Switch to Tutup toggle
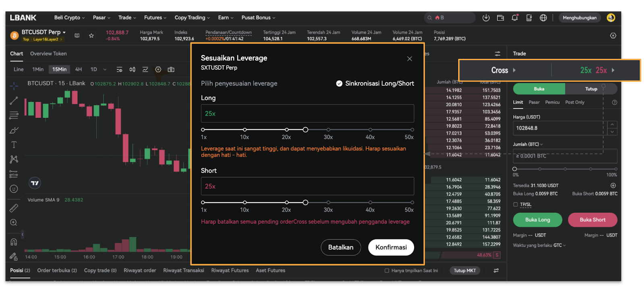 tap(591, 89)
